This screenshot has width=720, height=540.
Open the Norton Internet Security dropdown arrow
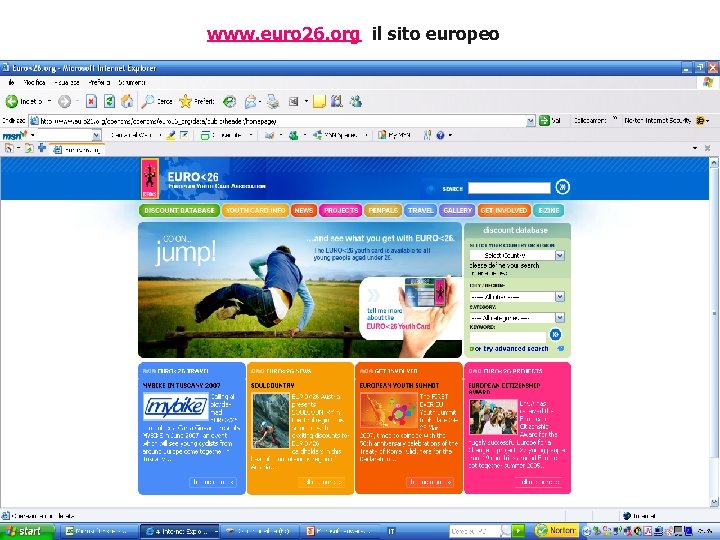click(x=708, y=121)
